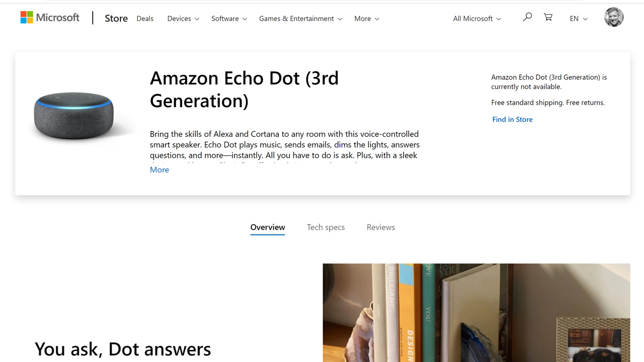Click the Microsoft logo

coord(50,18)
